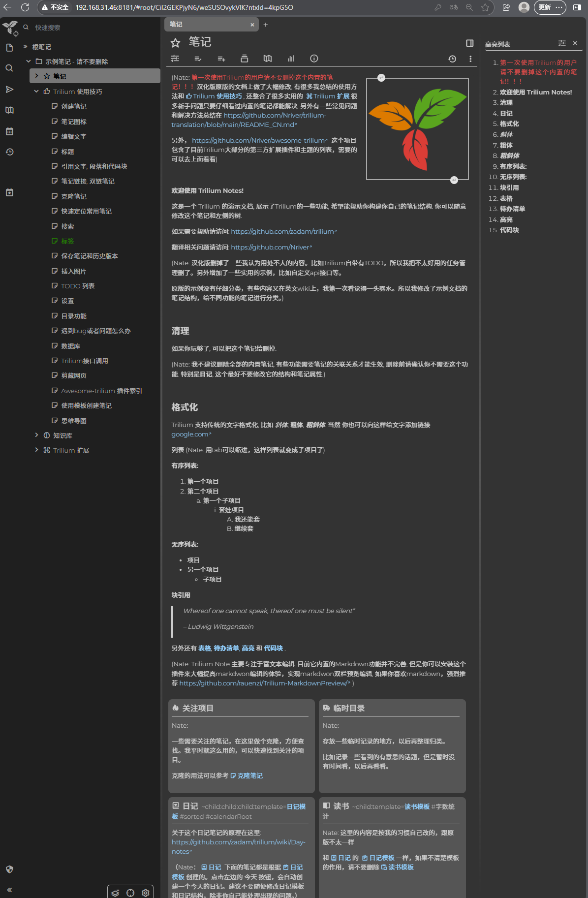Image resolution: width=588 pixels, height=898 pixels.
Task: Open note actions three-dot menu
Action: point(470,59)
